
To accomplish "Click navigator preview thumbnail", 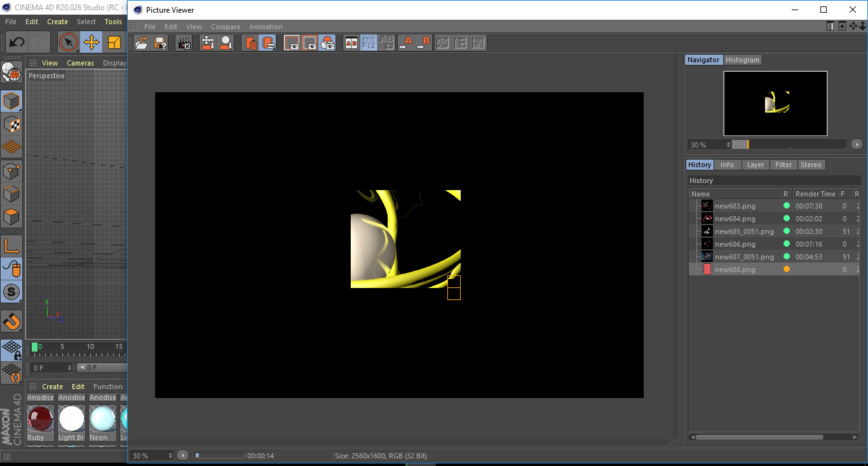I will coord(775,103).
